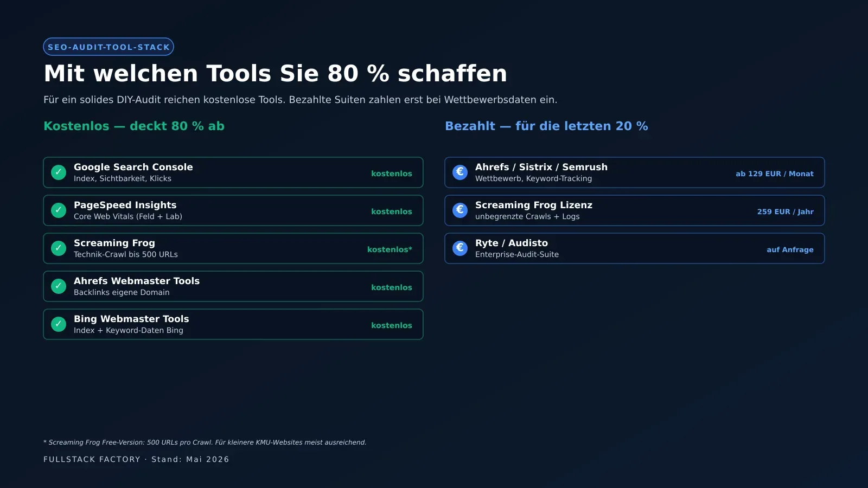The width and height of the screenshot is (868, 488).
Task: Select the 'Screaming Frog Lizenz' title
Action: pos(534,205)
